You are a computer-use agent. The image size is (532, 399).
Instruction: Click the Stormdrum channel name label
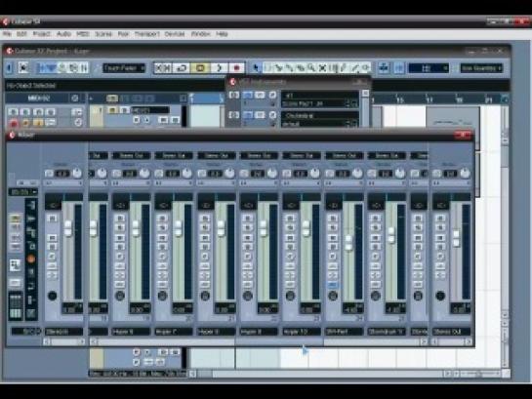coord(387,332)
